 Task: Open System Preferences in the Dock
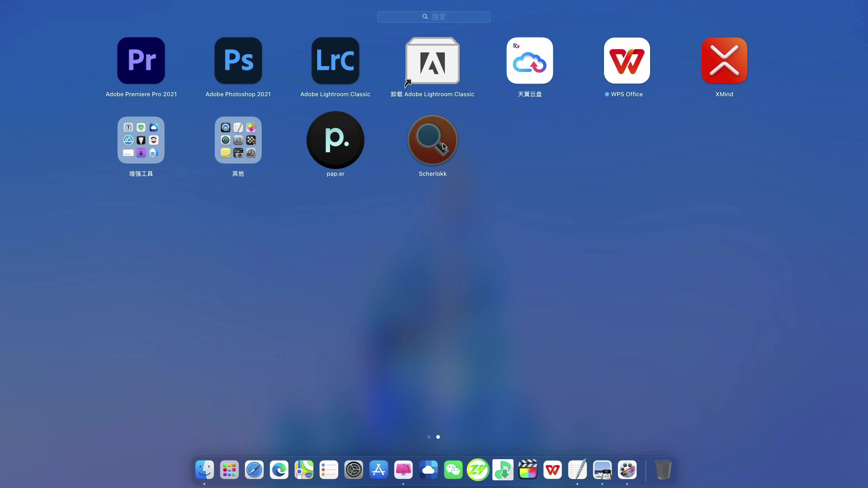click(354, 470)
